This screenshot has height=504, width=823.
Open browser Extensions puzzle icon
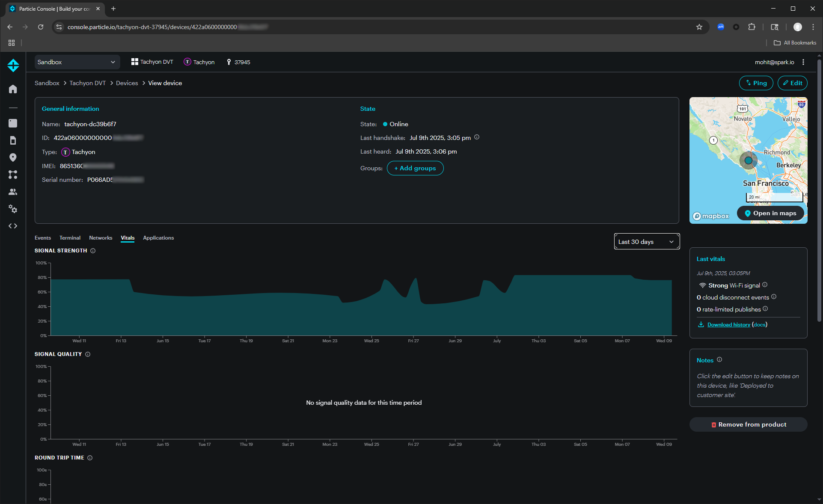pos(752,27)
